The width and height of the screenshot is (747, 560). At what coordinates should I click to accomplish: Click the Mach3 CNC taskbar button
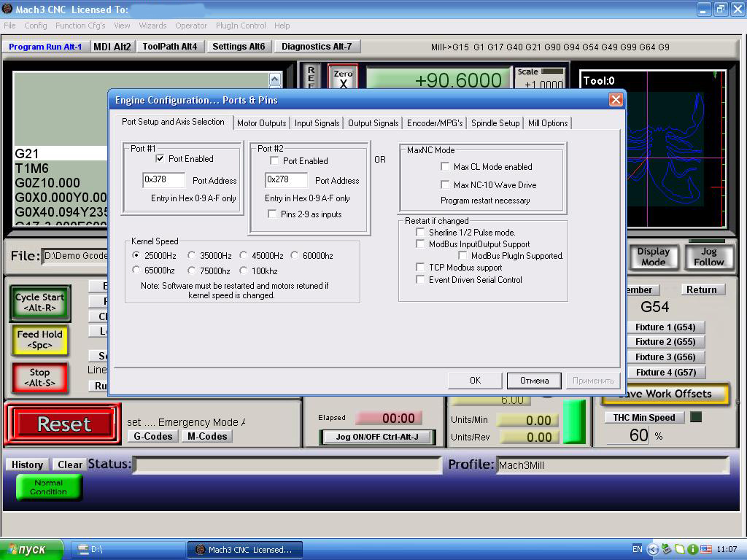point(245,549)
